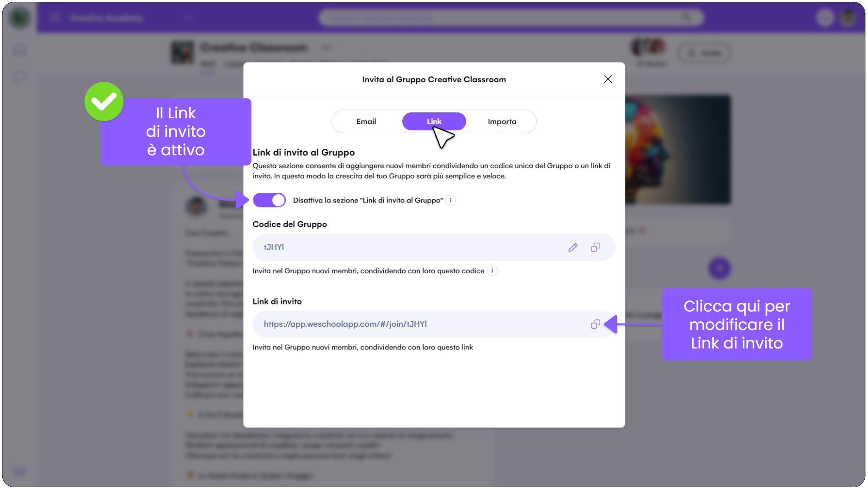The height and width of the screenshot is (489, 868).
Task: Switch to the Email tab
Action: [366, 122]
